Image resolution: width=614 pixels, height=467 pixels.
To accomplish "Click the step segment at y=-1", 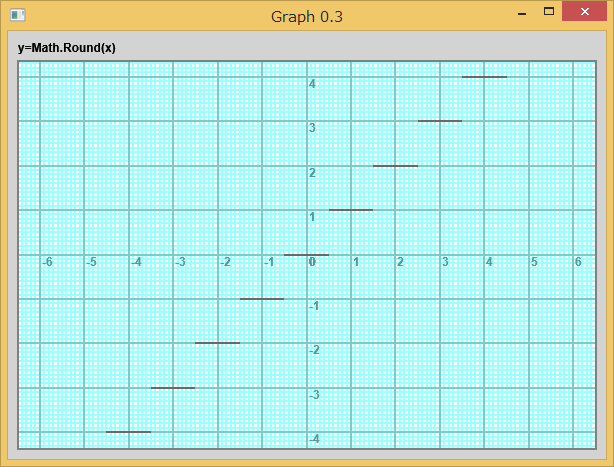I will (262, 299).
